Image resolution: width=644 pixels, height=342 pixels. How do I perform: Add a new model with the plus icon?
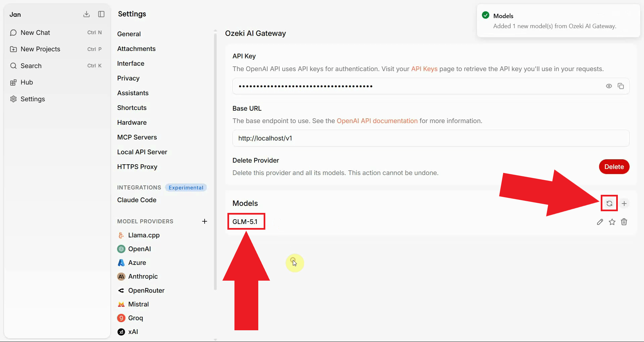[x=625, y=203]
